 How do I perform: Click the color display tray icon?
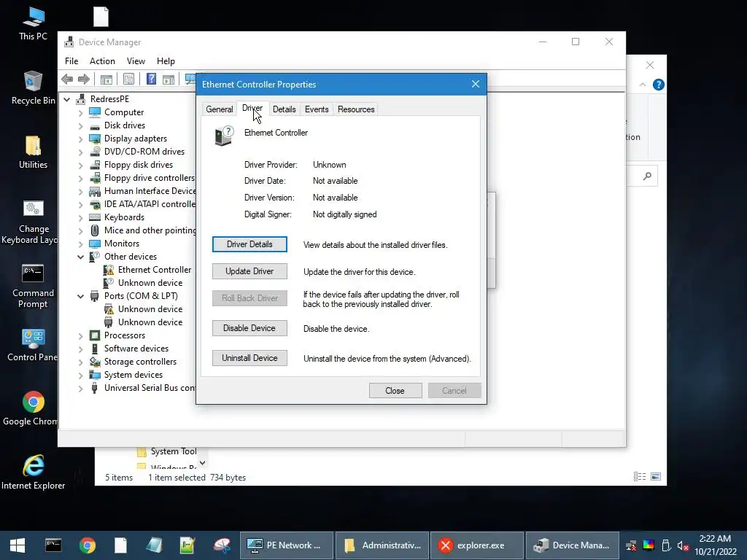(x=649, y=545)
